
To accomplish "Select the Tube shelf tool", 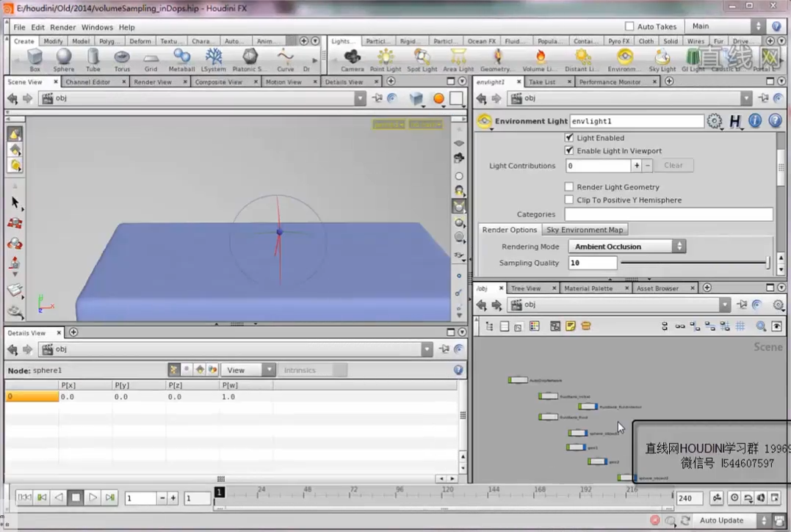I will 93,60.
